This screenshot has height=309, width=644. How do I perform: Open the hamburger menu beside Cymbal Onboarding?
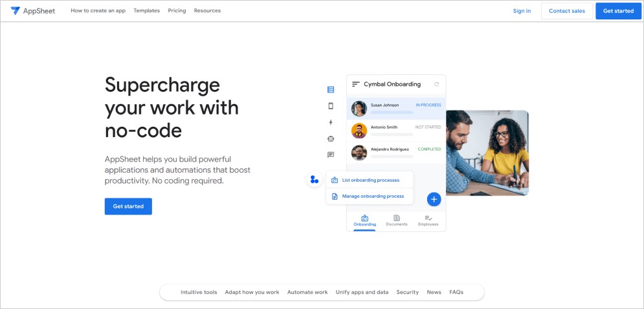355,84
